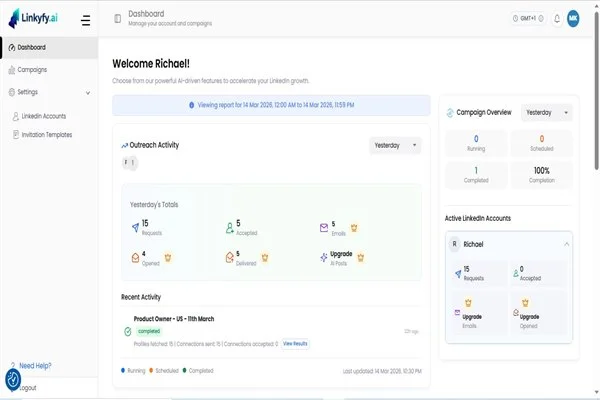
Task: Click the accessibility widget icon
Action: click(13, 379)
